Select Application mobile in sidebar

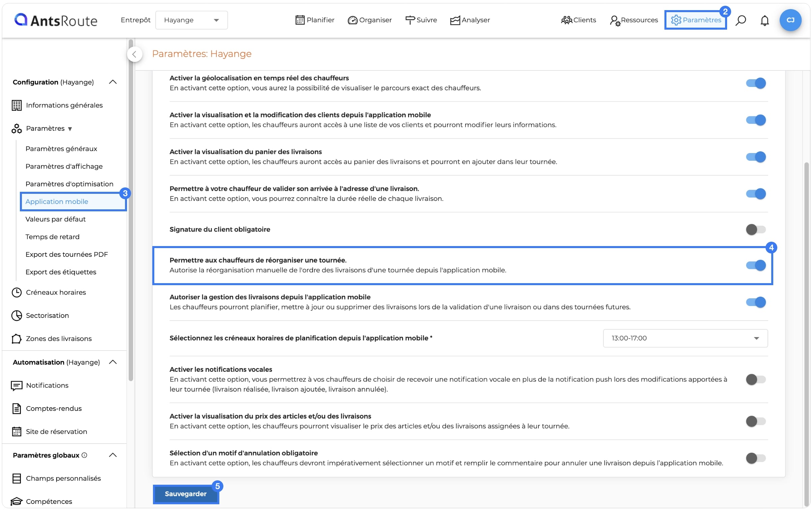tap(73, 201)
